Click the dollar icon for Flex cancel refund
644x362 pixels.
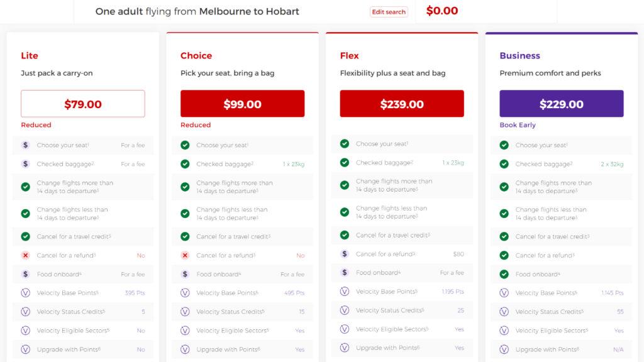tap(345, 255)
